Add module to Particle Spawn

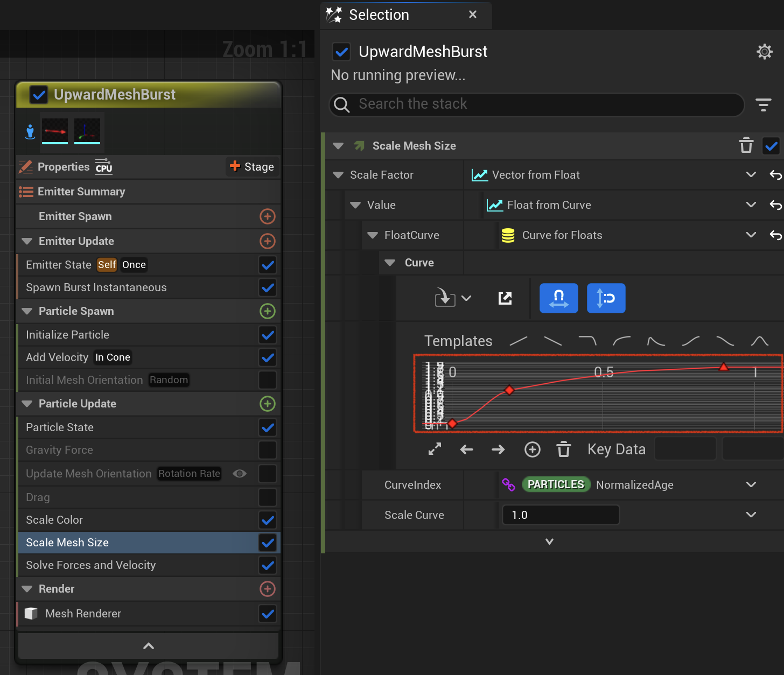click(x=268, y=311)
